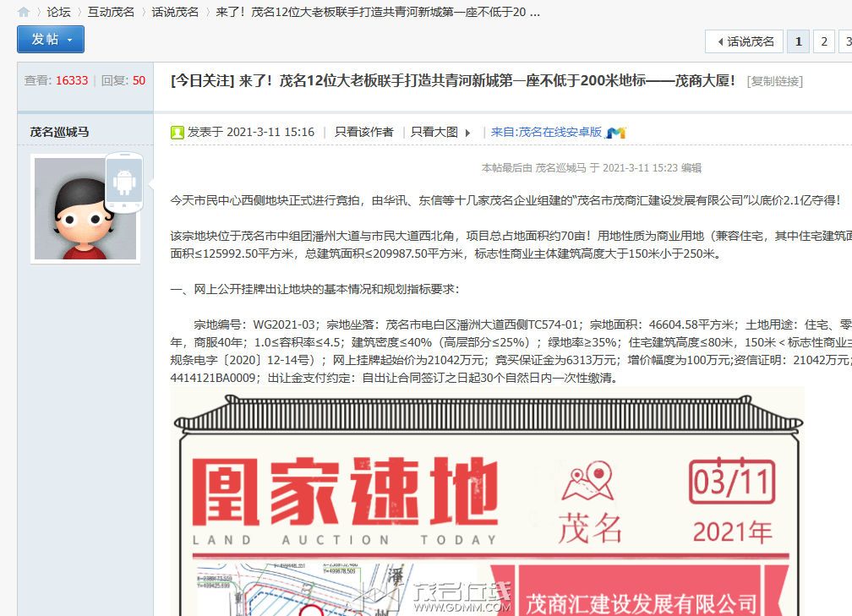The width and height of the screenshot is (852, 616).
Task: Go to page 2 of thread
Action: pos(824,41)
